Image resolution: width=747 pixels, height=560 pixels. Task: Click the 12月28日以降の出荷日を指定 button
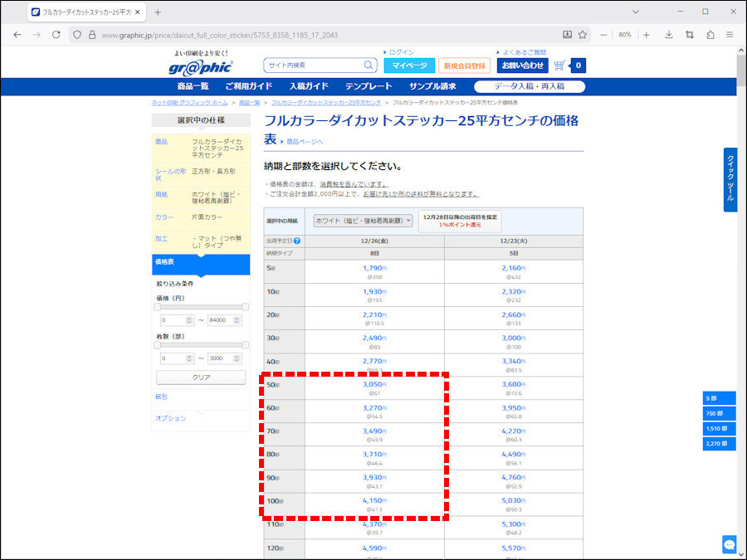[x=460, y=221]
